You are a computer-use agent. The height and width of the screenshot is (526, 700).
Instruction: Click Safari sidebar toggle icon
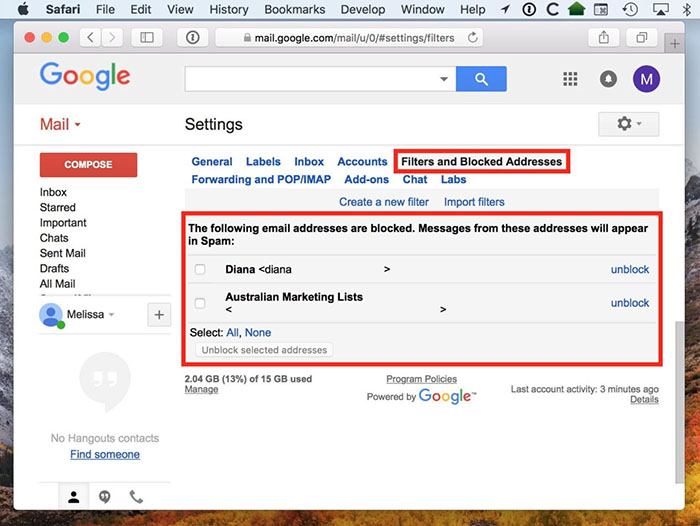point(147,38)
